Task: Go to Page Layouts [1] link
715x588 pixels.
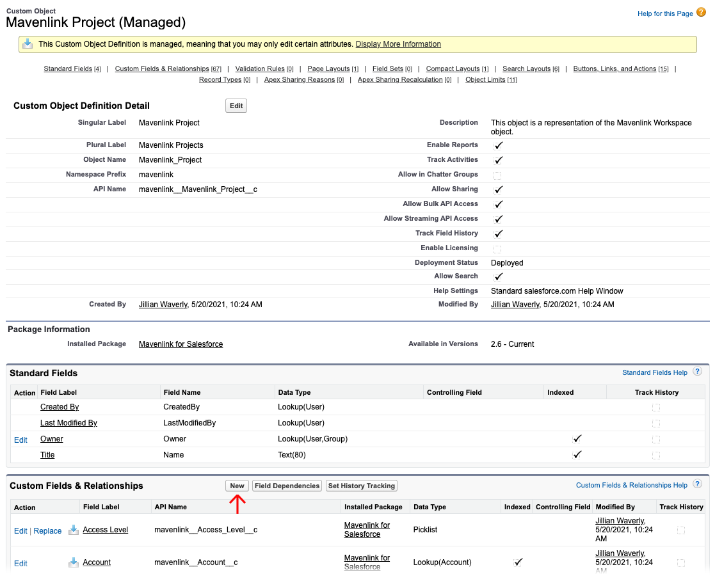Action: pos(333,69)
